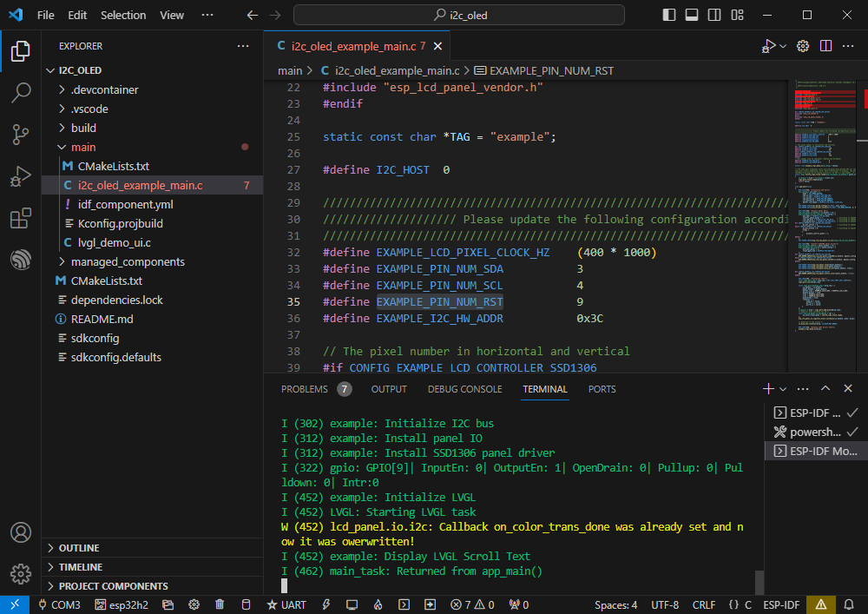
Task: Open SDK Configuration Editor gear in status bar
Action: point(194,604)
